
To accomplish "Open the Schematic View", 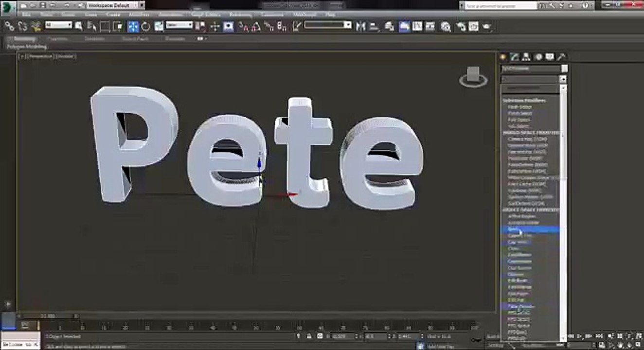I will 431,26.
